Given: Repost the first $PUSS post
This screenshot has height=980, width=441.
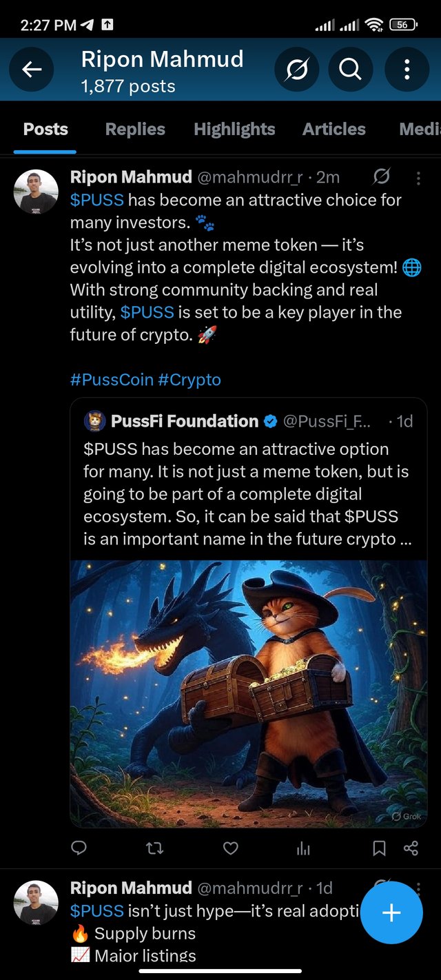Looking at the screenshot, I should coord(155,848).
